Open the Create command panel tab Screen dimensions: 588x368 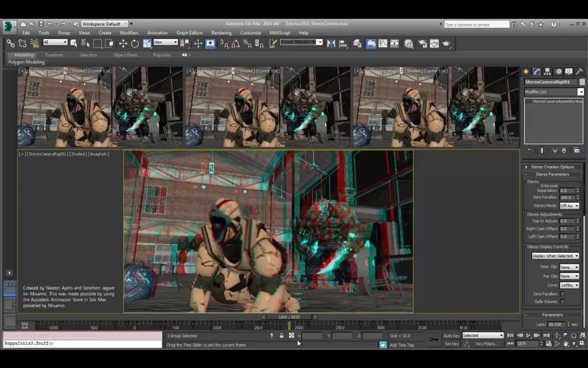pos(526,71)
